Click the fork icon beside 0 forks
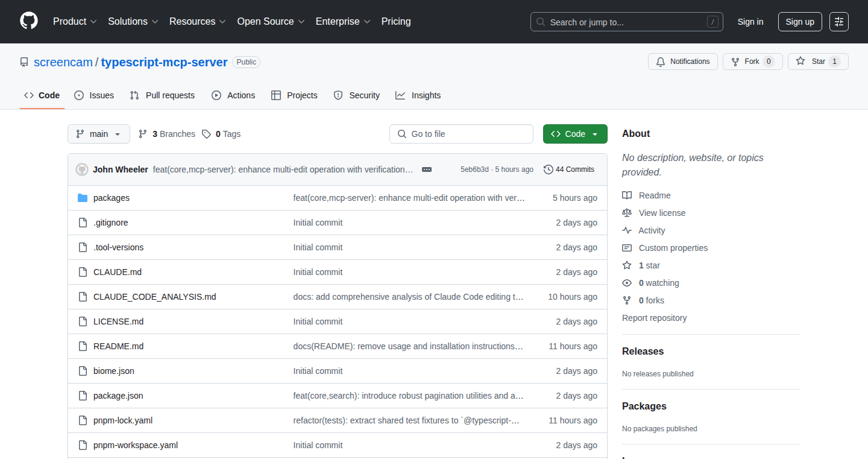 tap(627, 300)
